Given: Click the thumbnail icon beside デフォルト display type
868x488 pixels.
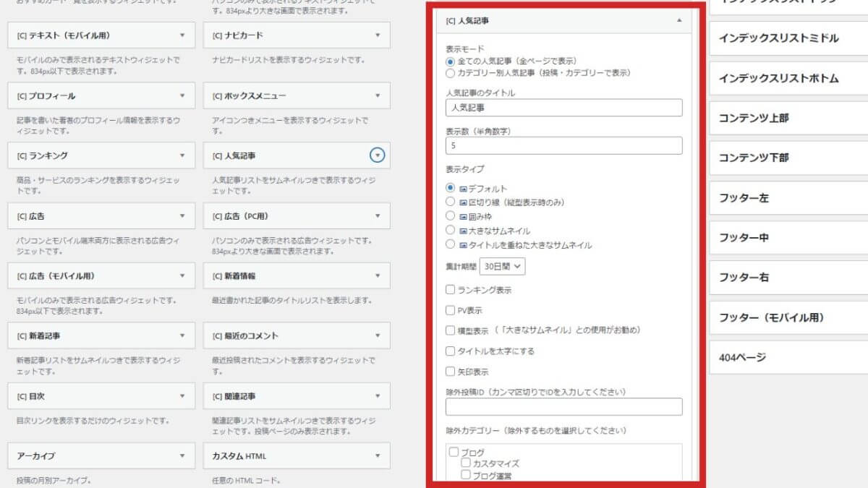Looking at the screenshot, I should click(x=463, y=188).
